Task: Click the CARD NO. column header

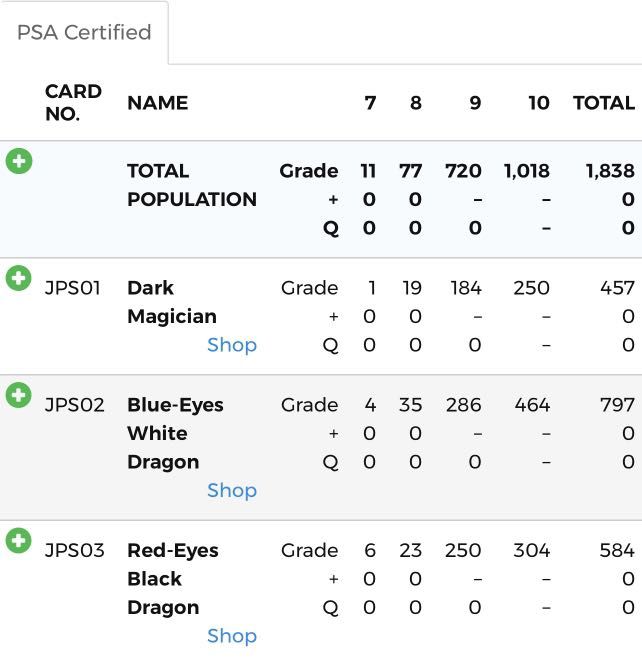Action: point(73,102)
